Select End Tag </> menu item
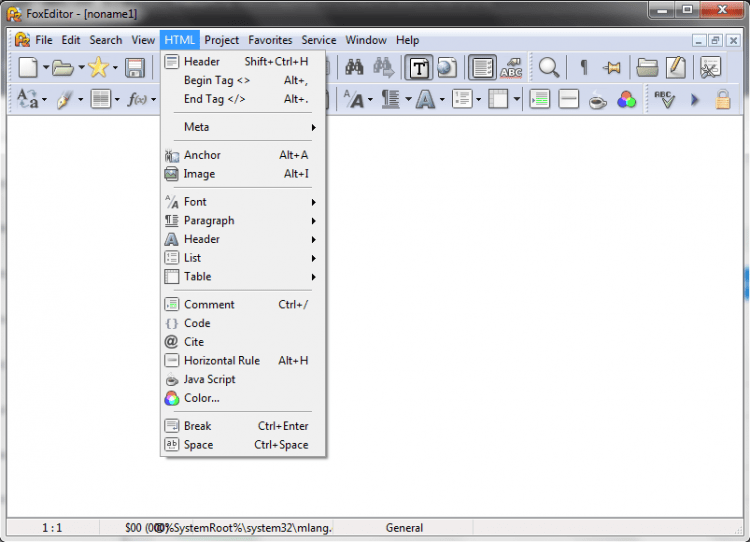Screen dimensions: 750x542 click(x=243, y=99)
